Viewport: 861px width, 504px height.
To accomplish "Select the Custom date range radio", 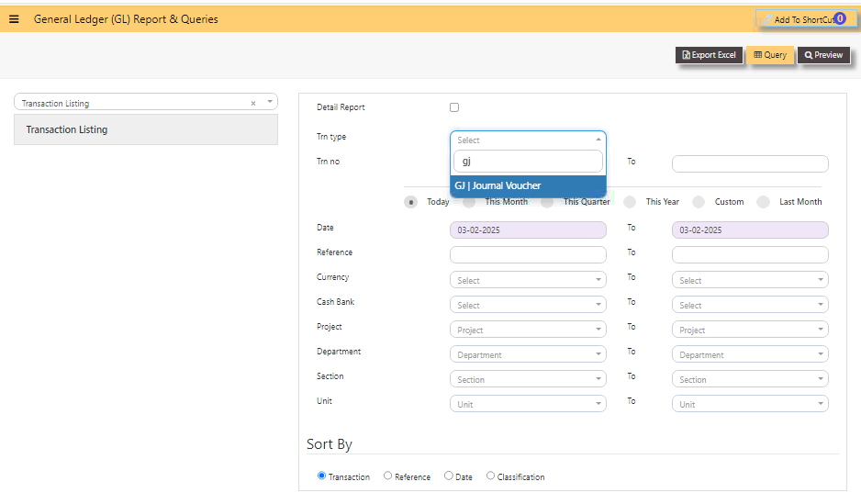I will [699, 202].
